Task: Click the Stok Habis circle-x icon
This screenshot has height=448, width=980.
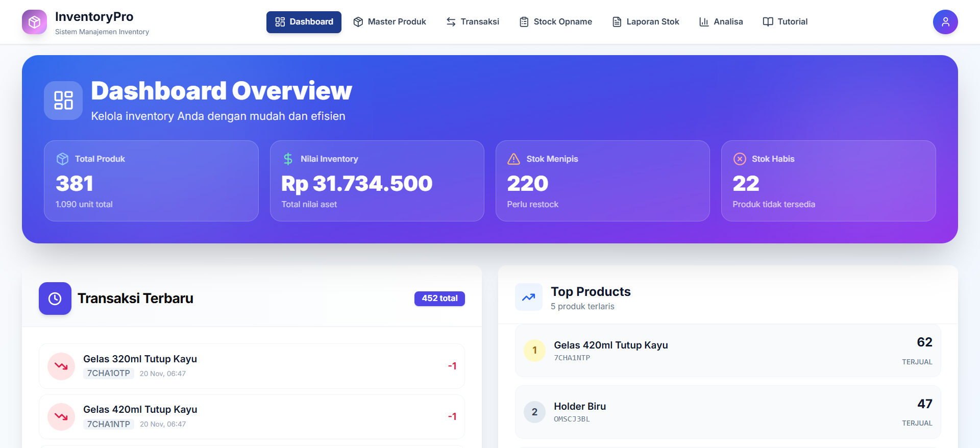Action: click(x=740, y=159)
